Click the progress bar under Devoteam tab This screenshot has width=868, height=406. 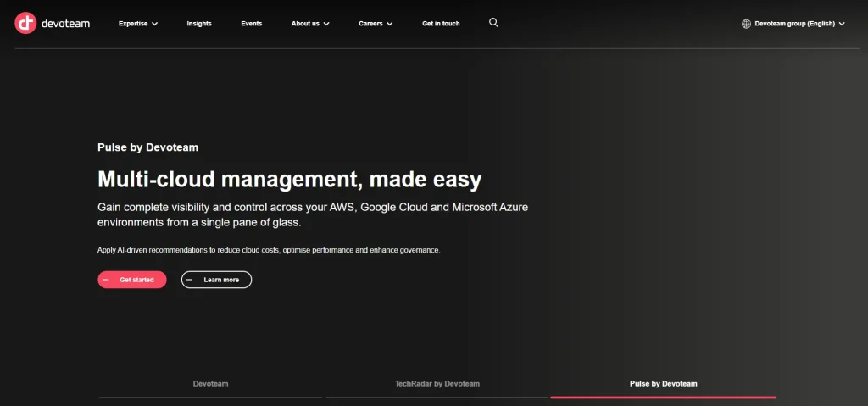pyautogui.click(x=210, y=398)
